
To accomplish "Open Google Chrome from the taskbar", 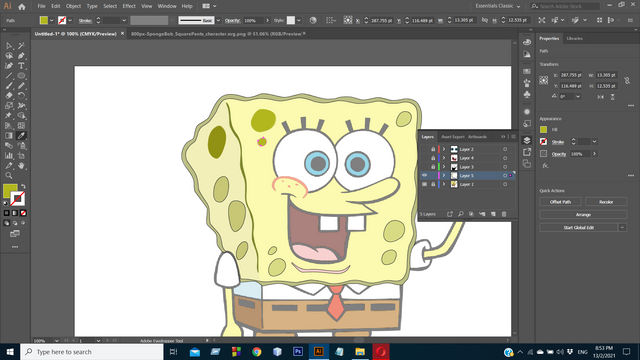I will [x=257, y=351].
